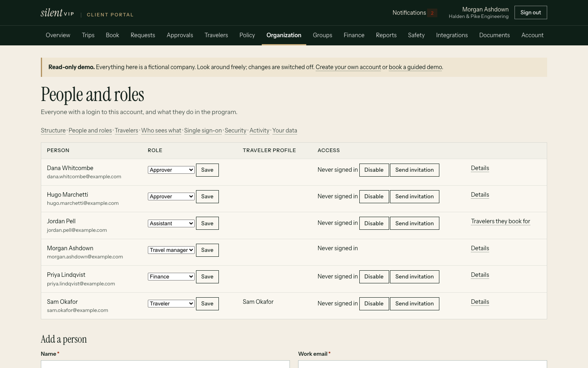Open the Documents tab
The height and width of the screenshot is (368, 588).
point(494,35)
